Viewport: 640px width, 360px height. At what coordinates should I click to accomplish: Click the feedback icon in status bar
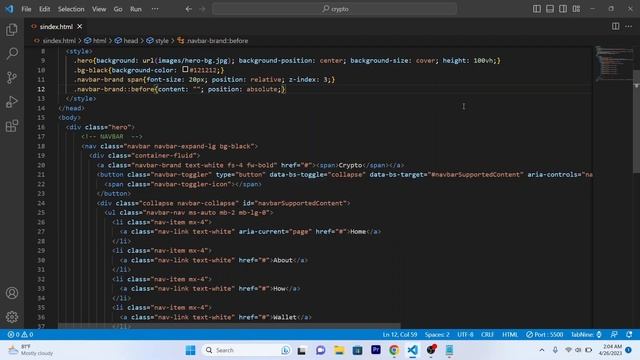[x=614, y=335]
